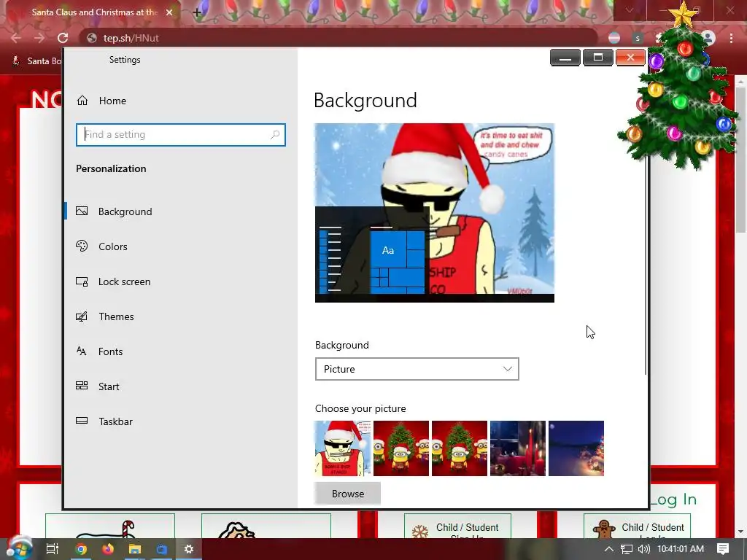Close the Santa Claus browser tab
The height and width of the screenshot is (560, 747).
coord(169,12)
